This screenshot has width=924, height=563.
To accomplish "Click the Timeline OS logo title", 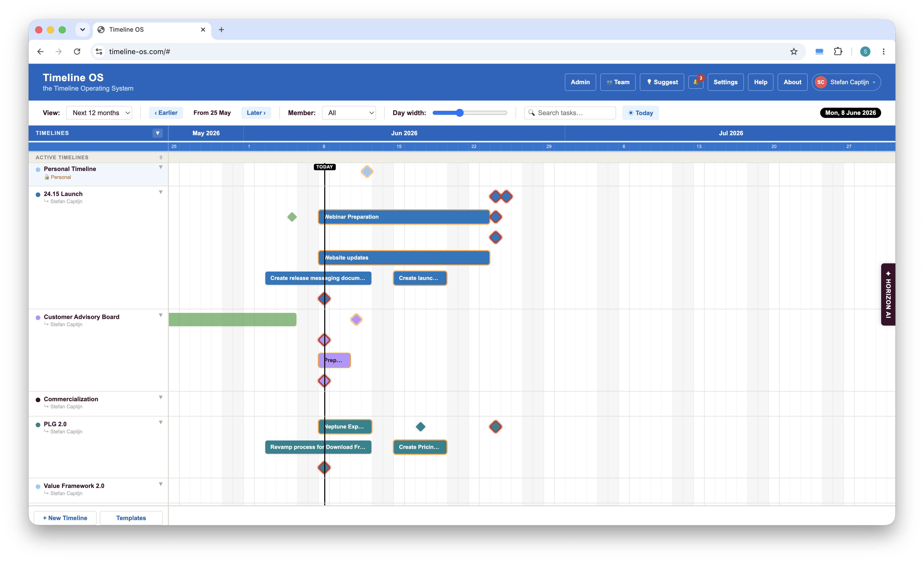I will (x=73, y=78).
